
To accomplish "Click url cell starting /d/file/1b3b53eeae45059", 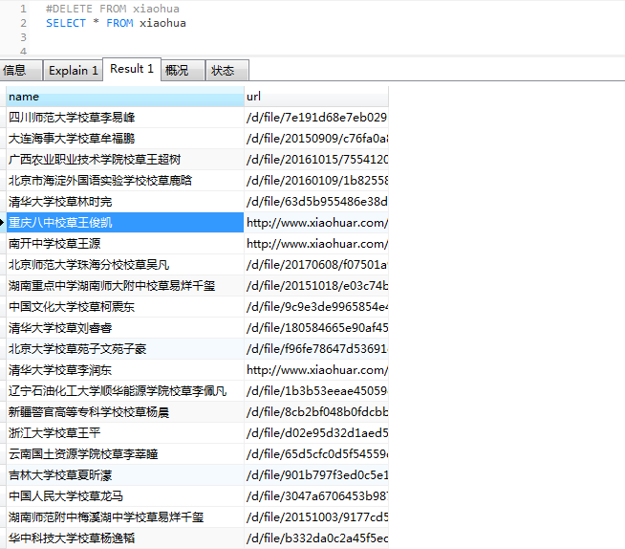I will [316, 391].
